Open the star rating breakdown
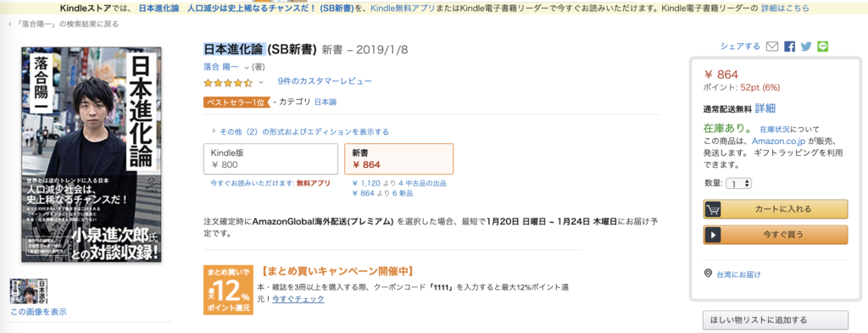 point(228,83)
